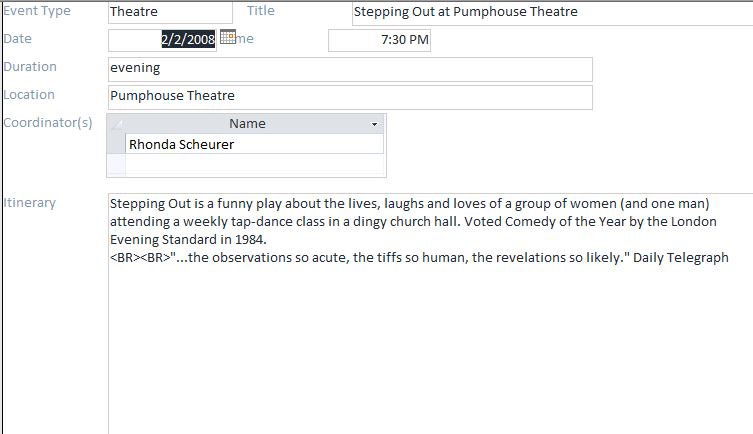This screenshot has width=753, height=434.
Task: Click the time field showing 7:30 PM
Action: [x=379, y=40]
